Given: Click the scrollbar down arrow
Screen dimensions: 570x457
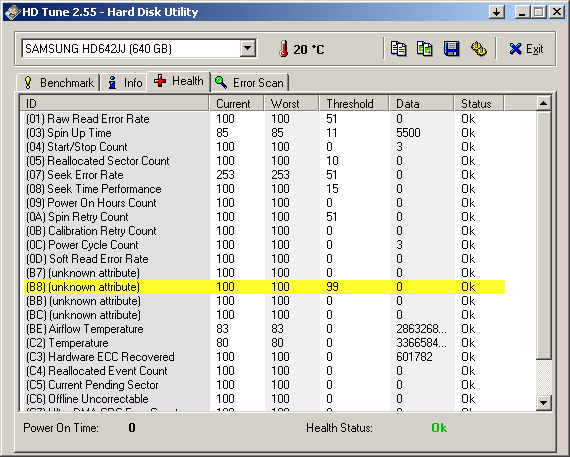Looking at the screenshot, I should click(543, 402).
